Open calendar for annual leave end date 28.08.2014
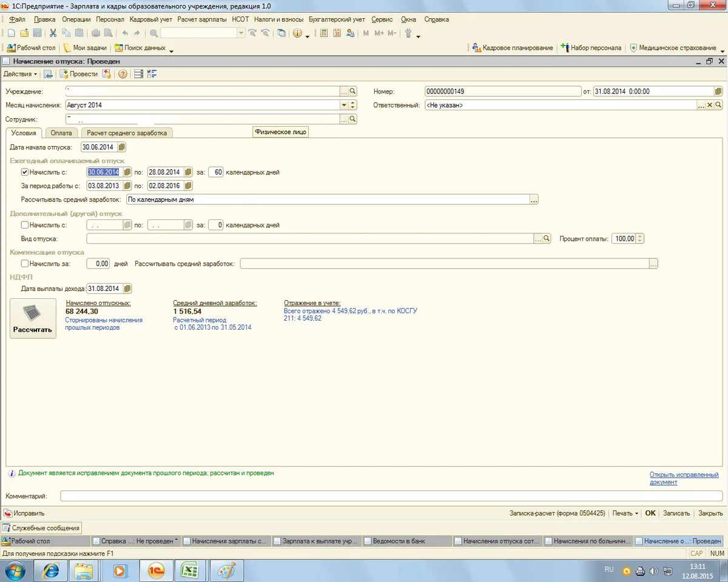This screenshot has width=728, height=582. 188,172
